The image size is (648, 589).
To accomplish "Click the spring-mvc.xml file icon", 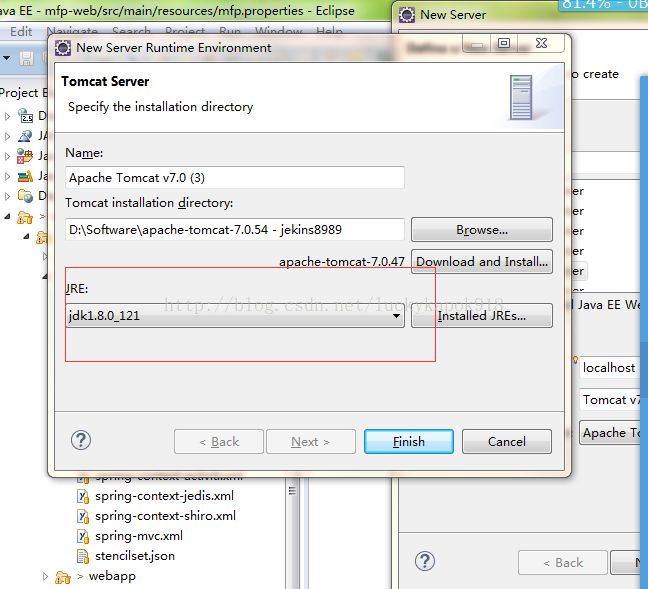I will tap(83, 537).
